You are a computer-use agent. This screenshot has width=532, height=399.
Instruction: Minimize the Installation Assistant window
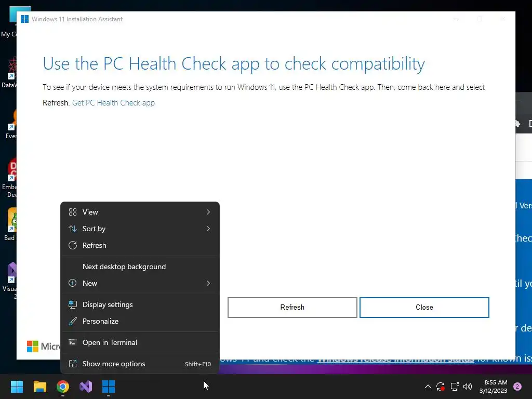456,19
